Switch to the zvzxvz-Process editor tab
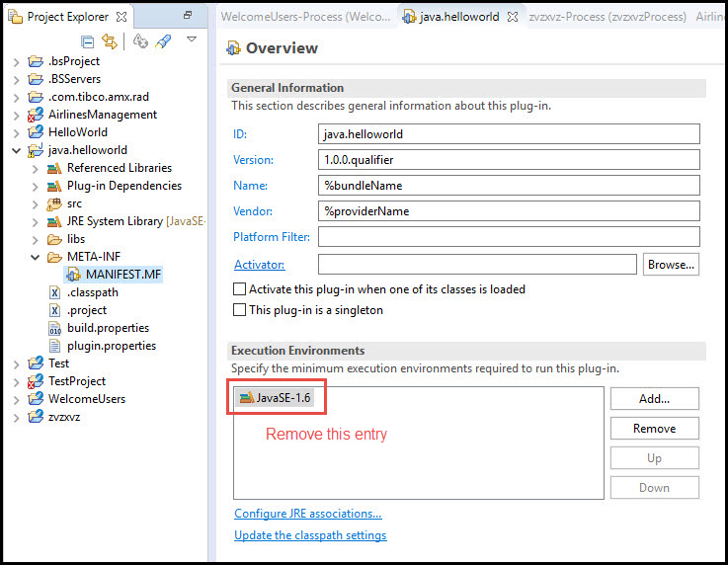728x565 pixels. [607, 17]
